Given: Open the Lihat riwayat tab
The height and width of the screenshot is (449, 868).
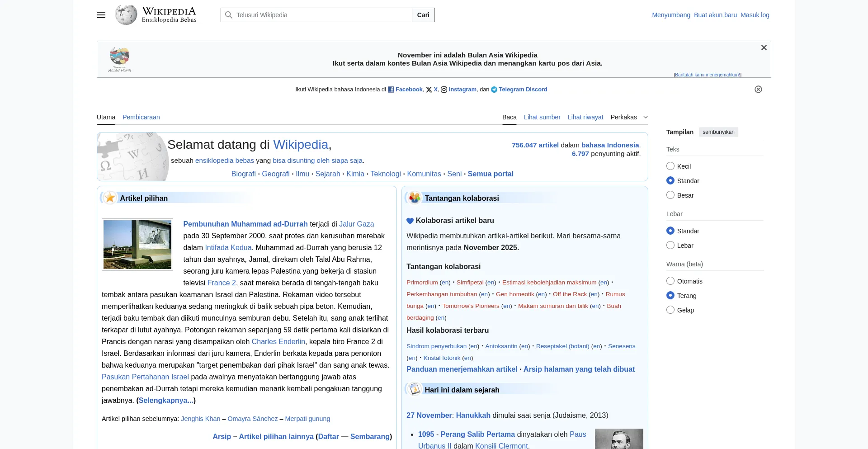Looking at the screenshot, I should pos(585,117).
